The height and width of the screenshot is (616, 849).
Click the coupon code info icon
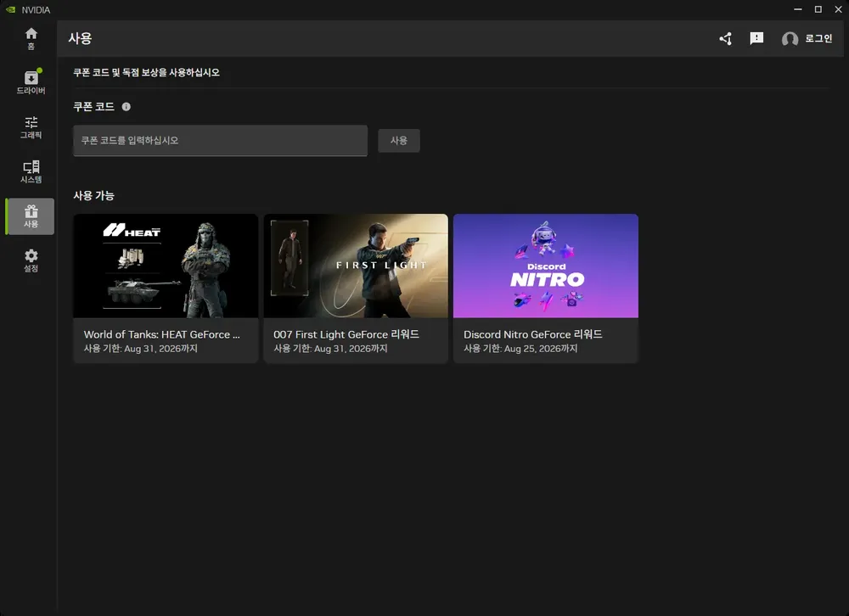click(x=127, y=107)
